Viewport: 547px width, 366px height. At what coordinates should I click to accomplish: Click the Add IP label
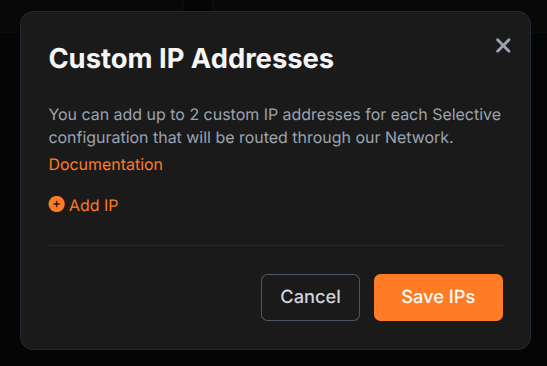pyautogui.click(x=94, y=205)
